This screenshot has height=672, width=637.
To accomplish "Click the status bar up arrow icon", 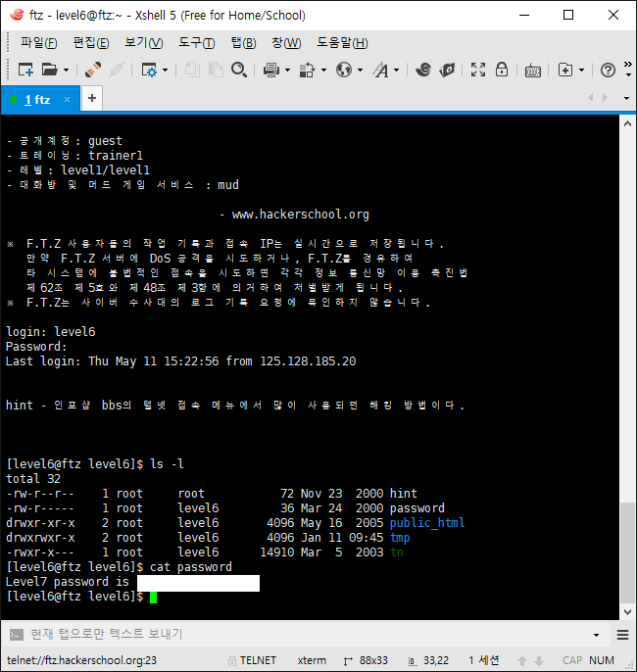I will (522, 661).
